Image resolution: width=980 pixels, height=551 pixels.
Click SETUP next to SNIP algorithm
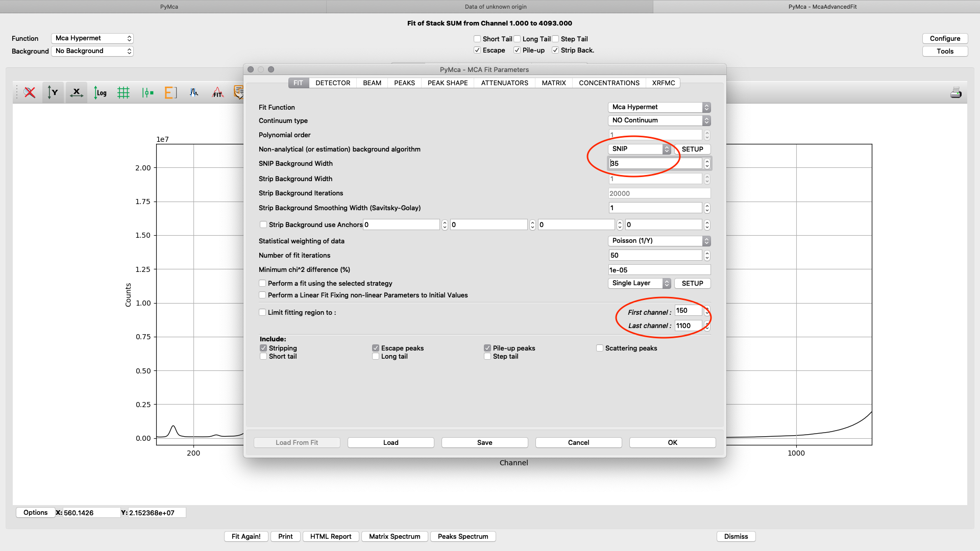(x=693, y=149)
